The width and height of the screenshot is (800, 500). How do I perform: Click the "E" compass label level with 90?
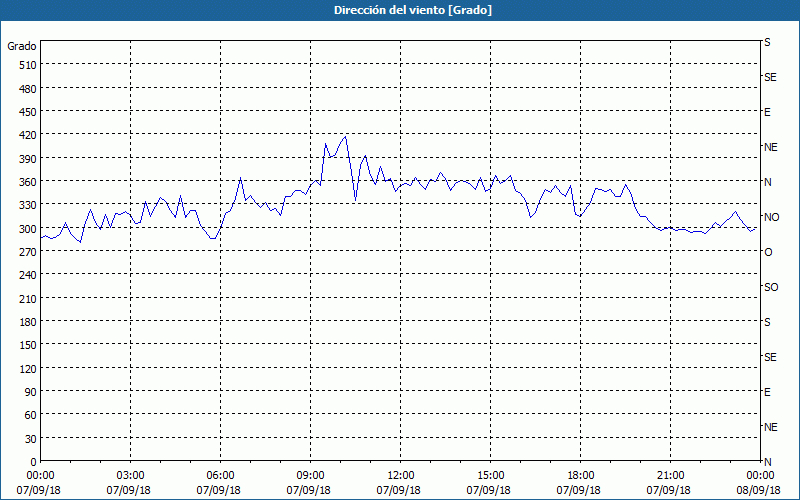pos(767,392)
